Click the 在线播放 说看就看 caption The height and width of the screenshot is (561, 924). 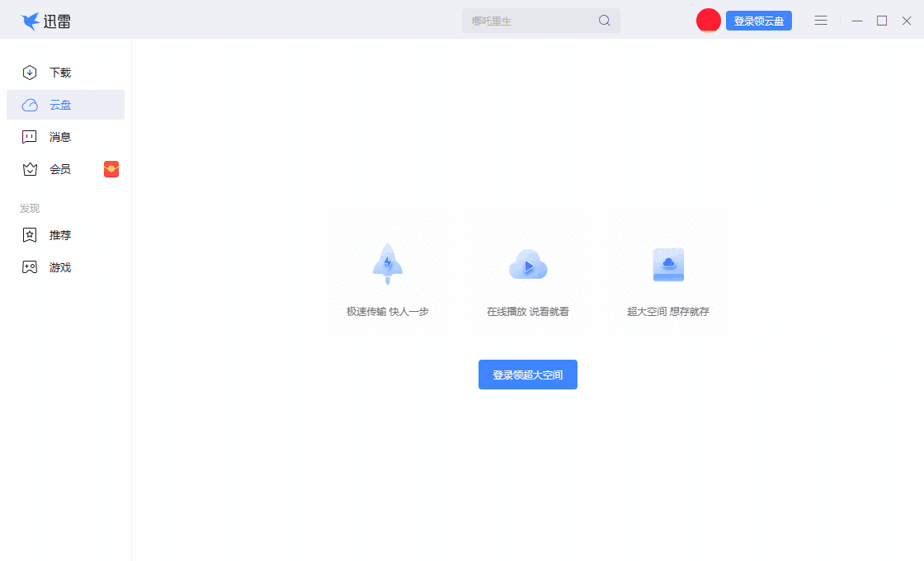pos(528,311)
